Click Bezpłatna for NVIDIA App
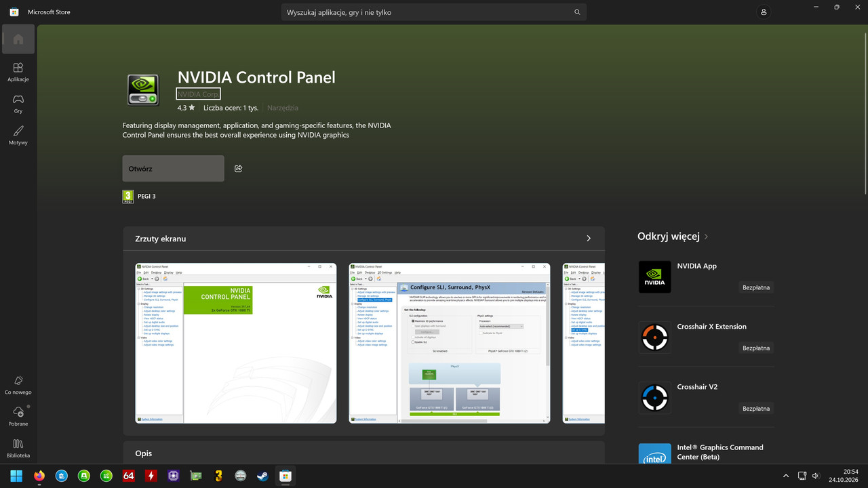This screenshot has width=868, height=488. pos(756,287)
